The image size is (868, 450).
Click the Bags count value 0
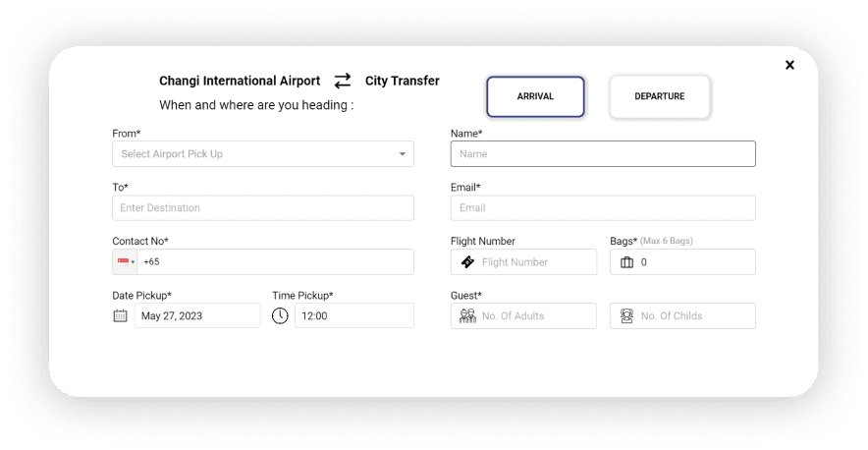[644, 262]
